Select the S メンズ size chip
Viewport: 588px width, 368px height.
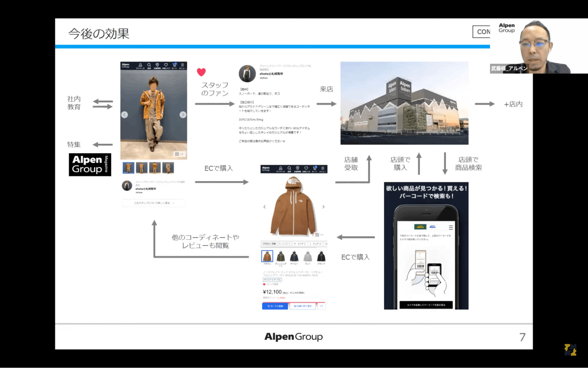click(284, 244)
